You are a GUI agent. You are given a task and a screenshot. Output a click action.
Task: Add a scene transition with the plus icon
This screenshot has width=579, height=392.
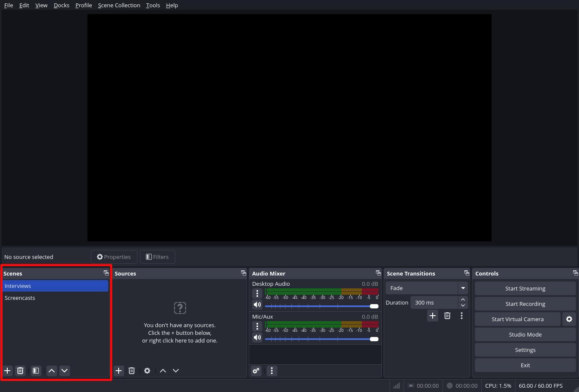(x=433, y=316)
